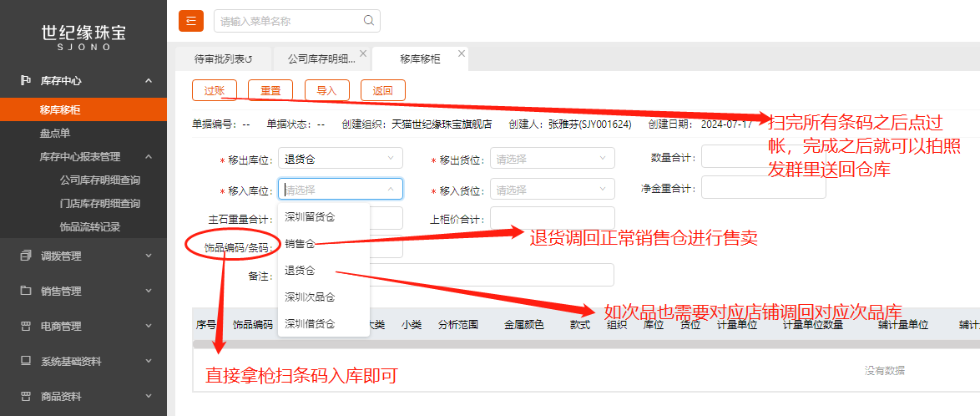Click the 库存中心 flag icon

26,80
